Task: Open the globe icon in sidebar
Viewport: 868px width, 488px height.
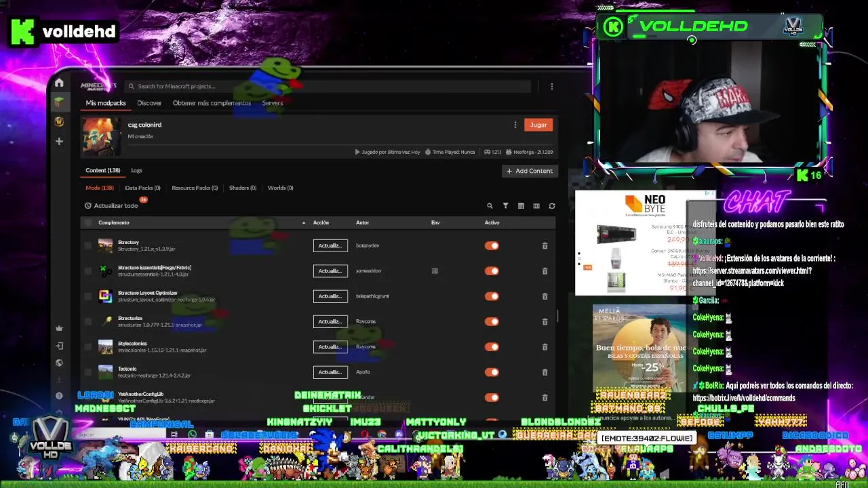Action: tap(59, 363)
